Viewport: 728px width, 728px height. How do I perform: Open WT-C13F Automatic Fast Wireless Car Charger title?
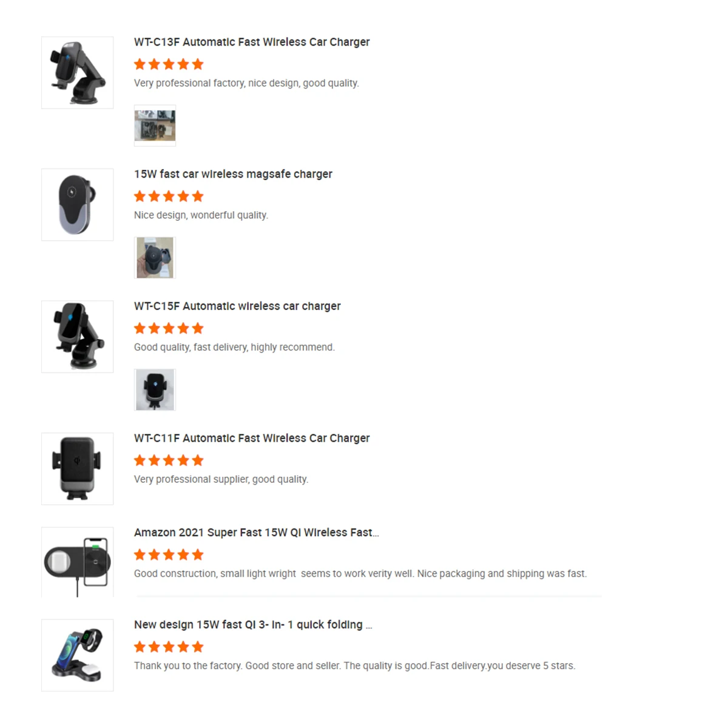coord(252,42)
